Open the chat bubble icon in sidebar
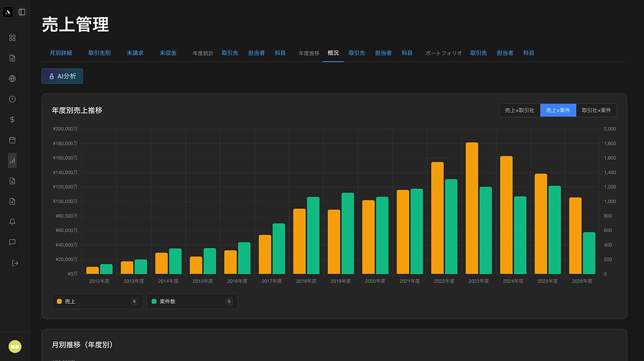Screen dimensions: 644x361 pyautogui.click(x=12, y=242)
